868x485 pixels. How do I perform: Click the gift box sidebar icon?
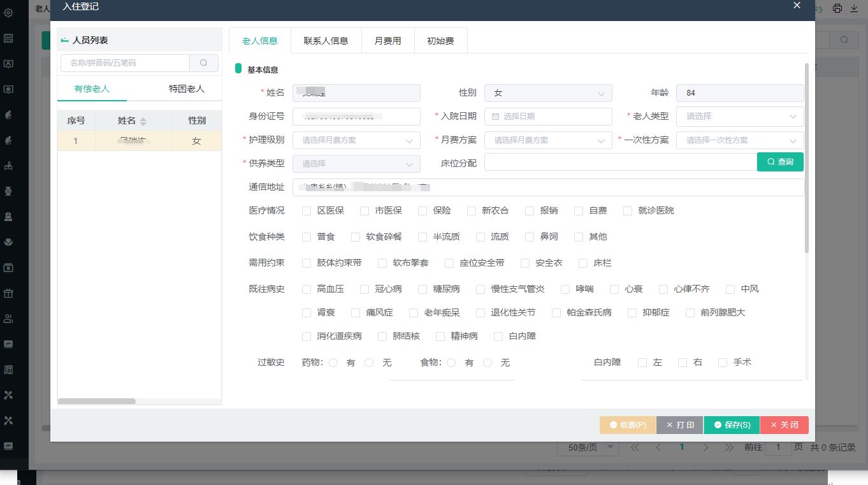[8, 293]
